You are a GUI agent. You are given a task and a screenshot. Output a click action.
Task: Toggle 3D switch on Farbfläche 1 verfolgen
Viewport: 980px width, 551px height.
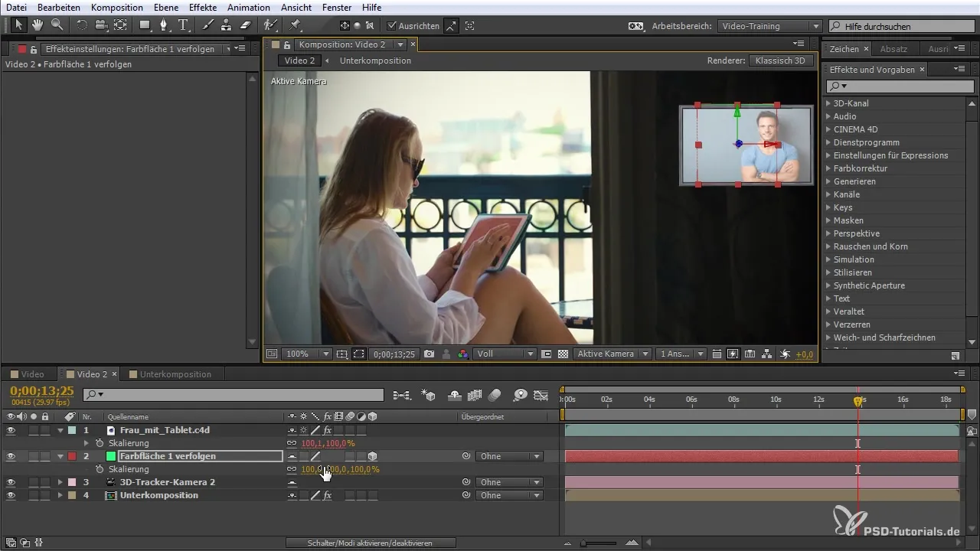373,456
